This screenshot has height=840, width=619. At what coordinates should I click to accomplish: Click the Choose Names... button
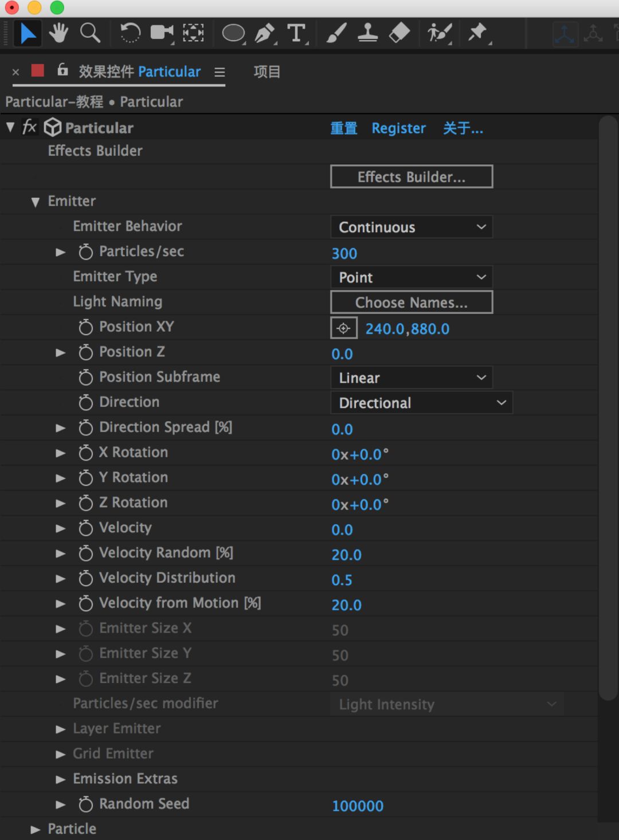[x=412, y=302]
